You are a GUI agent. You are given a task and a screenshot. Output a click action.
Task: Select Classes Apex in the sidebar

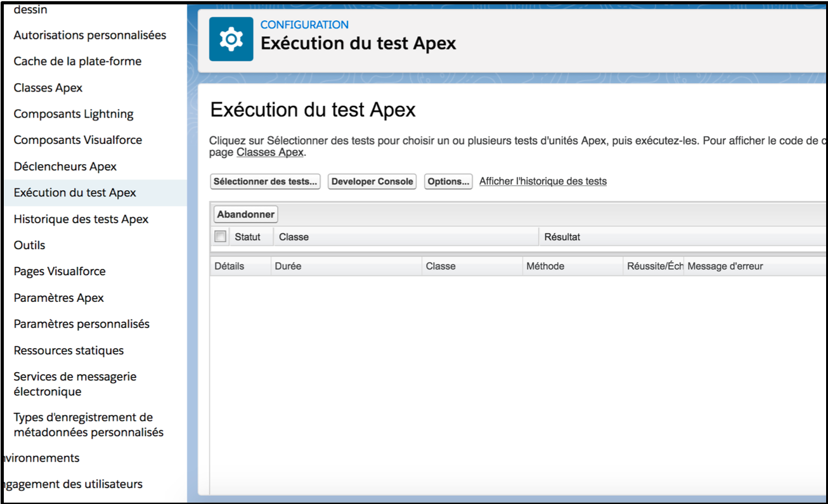(x=48, y=88)
